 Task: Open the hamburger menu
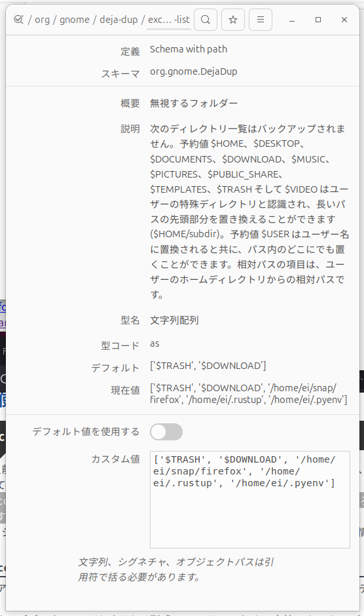point(261,20)
